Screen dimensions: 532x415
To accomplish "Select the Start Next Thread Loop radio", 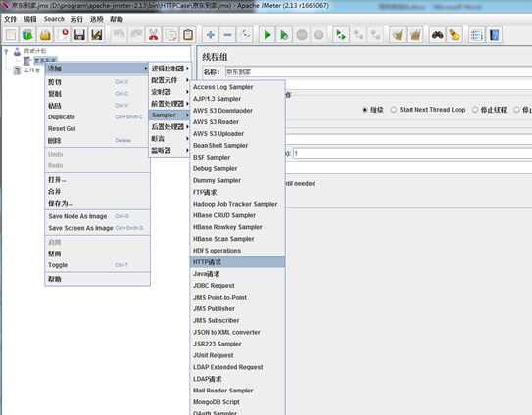I will (x=394, y=110).
